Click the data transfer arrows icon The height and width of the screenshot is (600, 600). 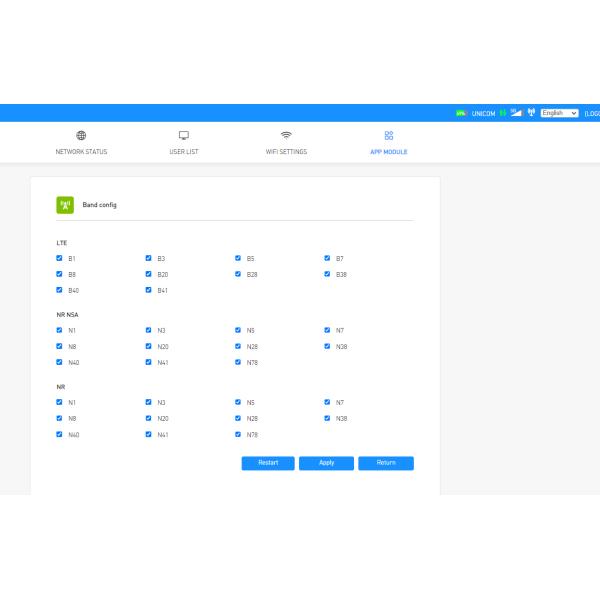coord(503,113)
